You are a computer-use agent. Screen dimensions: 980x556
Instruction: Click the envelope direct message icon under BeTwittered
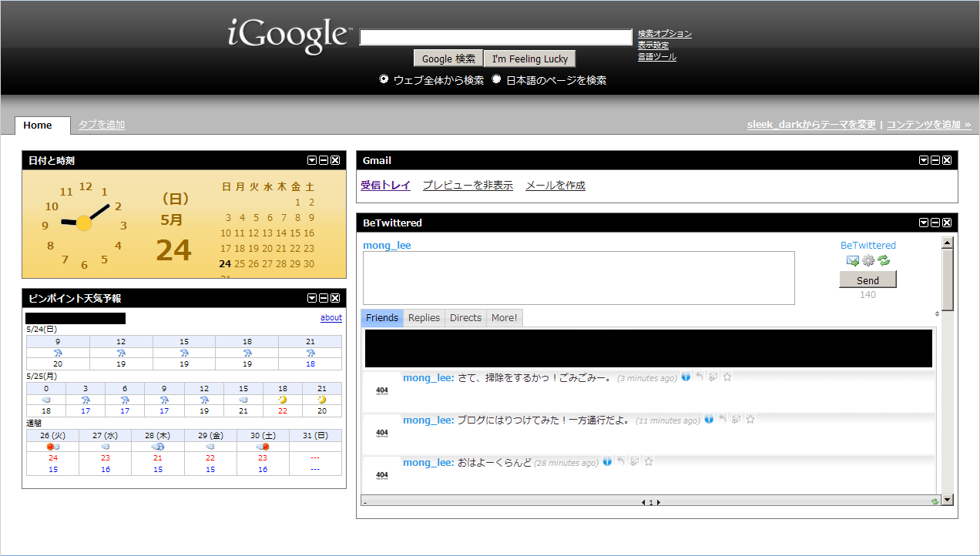[x=853, y=260]
